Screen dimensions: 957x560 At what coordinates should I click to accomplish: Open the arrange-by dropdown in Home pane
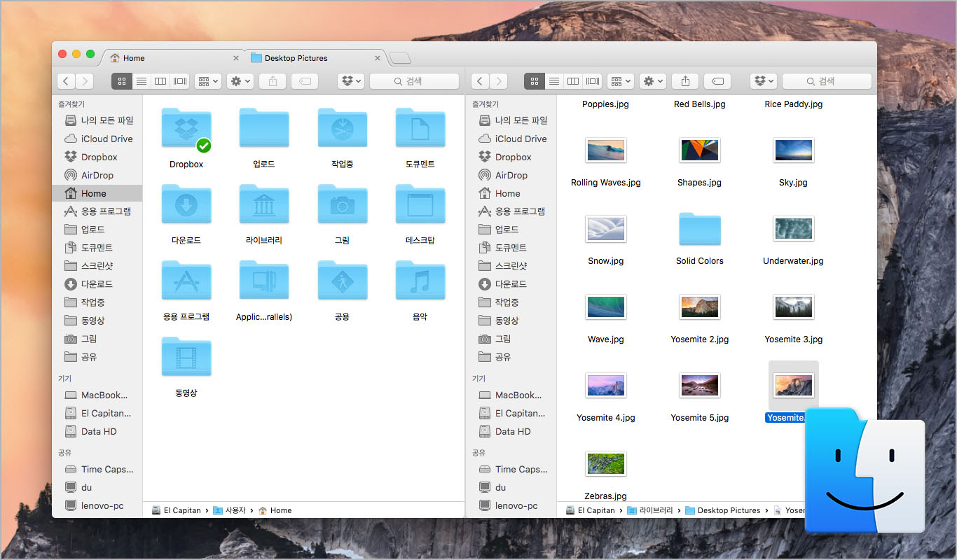pyautogui.click(x=208, y=81)
